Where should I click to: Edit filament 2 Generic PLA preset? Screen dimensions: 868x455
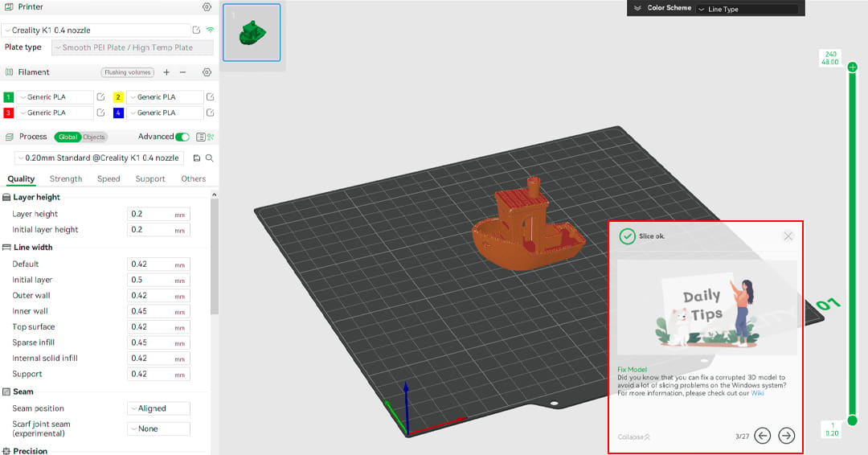[210, 96]
